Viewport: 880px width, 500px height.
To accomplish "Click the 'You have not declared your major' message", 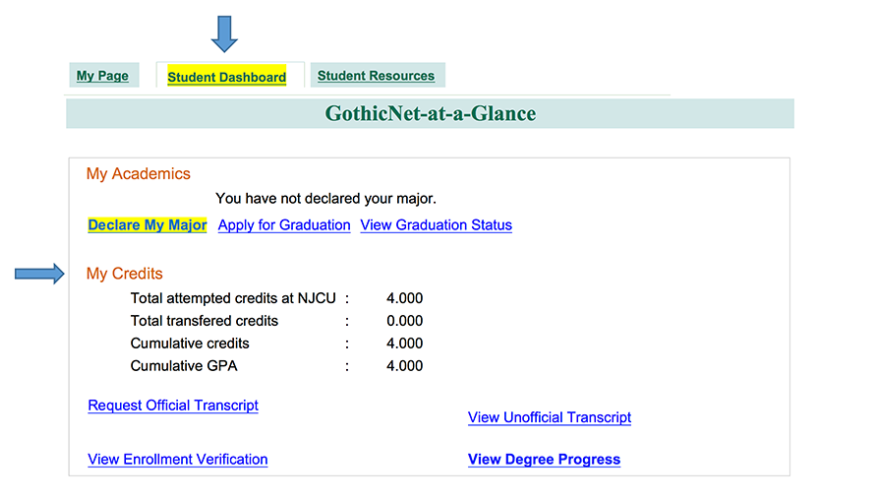I will point(326,199).
